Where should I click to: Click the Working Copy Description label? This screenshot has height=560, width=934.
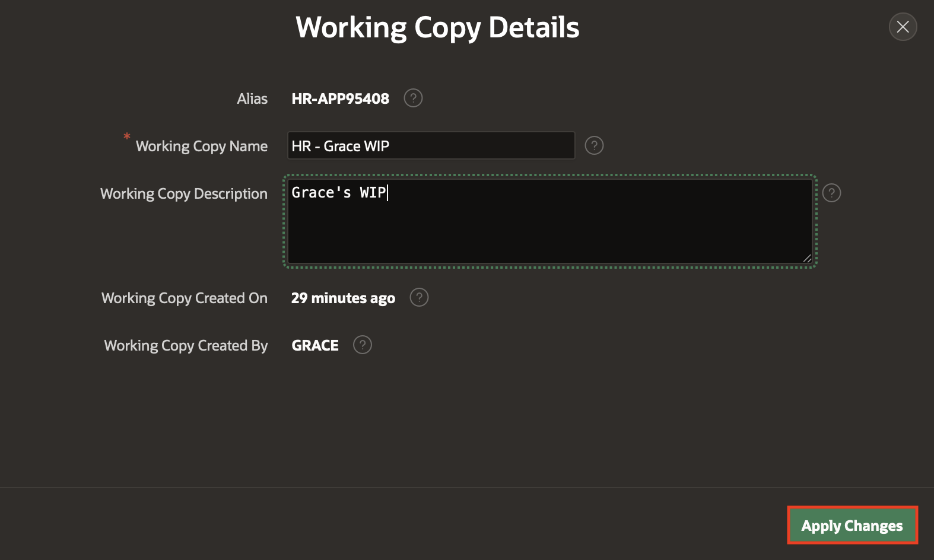[x=184, y=193]
